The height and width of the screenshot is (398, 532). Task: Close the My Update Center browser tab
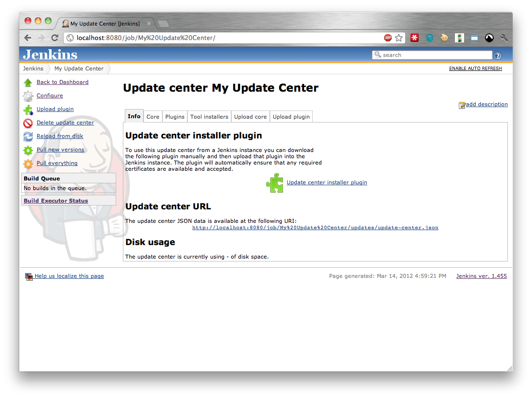[x=148, y=24]
